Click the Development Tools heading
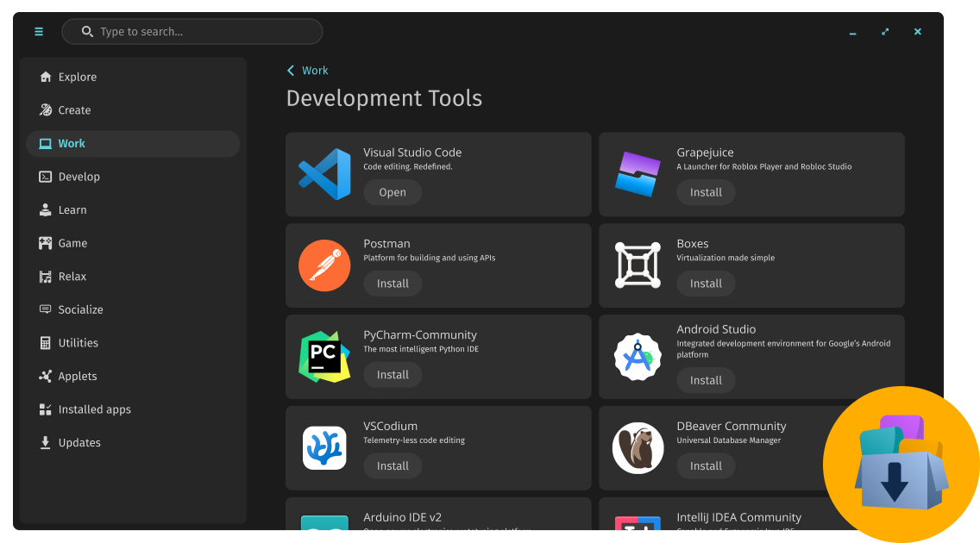 385,98
